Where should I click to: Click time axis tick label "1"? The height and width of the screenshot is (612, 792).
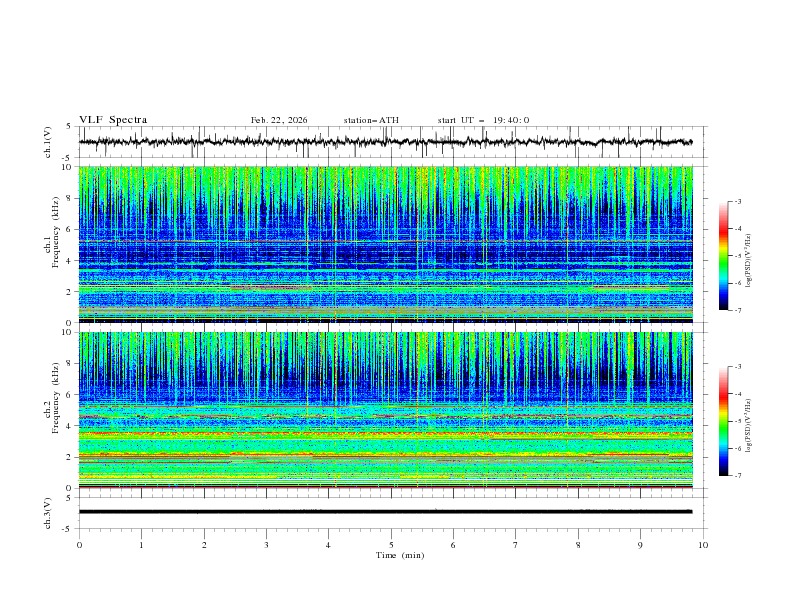click(x=142, y=545)
